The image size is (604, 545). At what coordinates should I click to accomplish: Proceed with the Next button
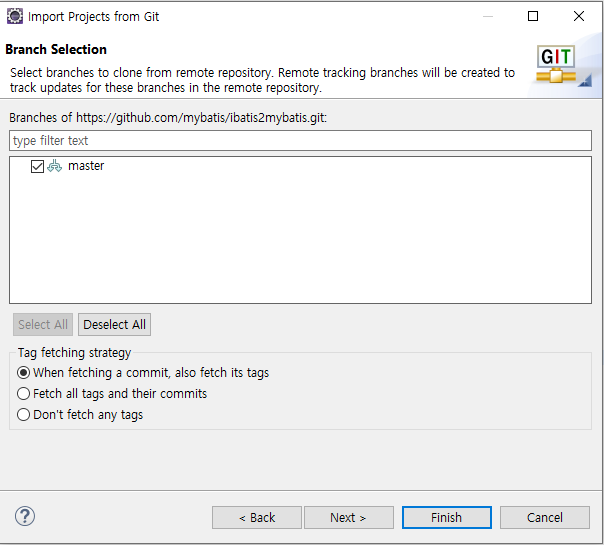point(349,517)
